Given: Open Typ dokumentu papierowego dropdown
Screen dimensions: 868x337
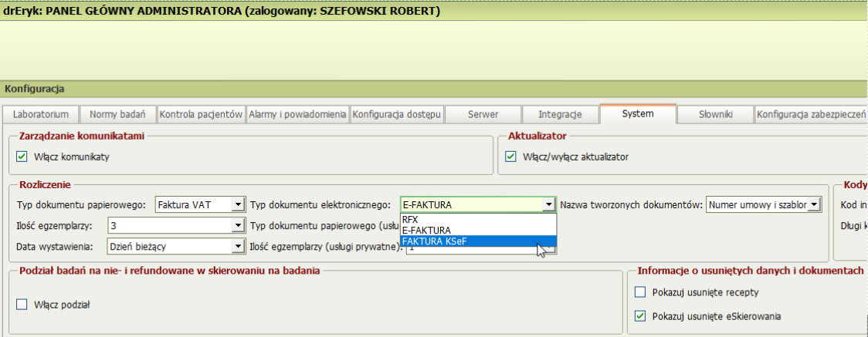Looking at the screenshot, I should coord(238,205).
